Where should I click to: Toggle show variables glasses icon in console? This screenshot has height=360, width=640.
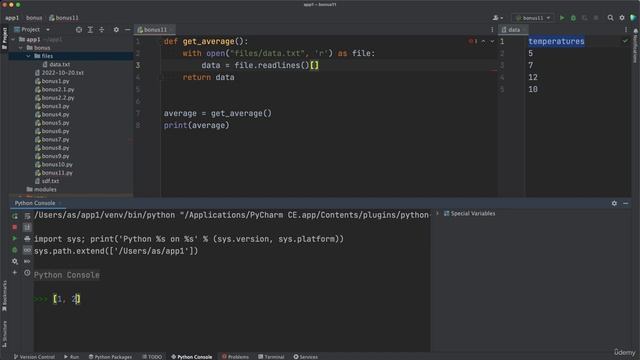pos(27,250)
